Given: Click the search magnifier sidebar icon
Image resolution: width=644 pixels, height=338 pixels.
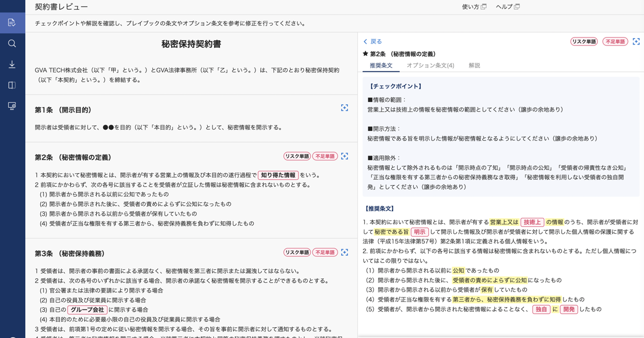Looking at the screenshot, I should 12,43.
